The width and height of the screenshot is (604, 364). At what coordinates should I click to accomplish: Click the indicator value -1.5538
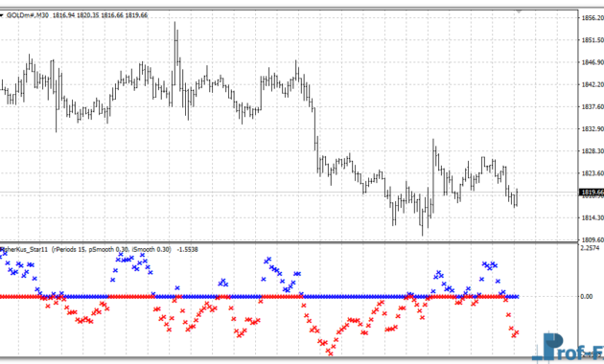pyautogui.click(x=187, y=249)
